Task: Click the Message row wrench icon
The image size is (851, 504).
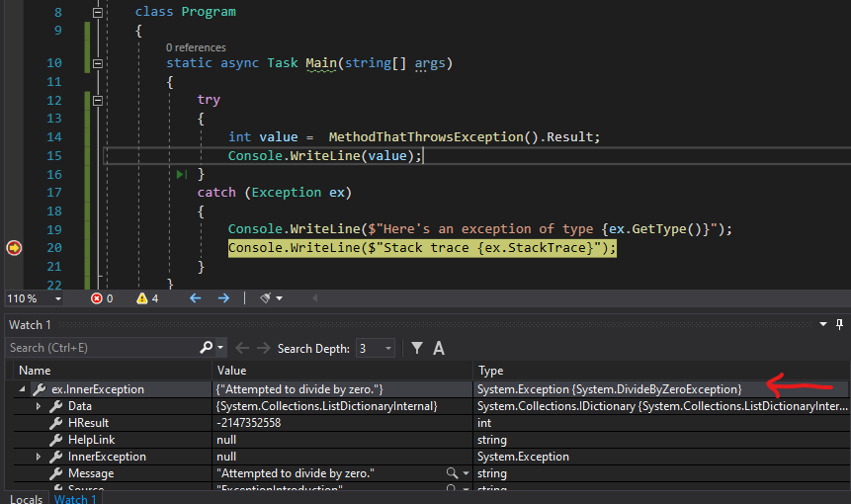Action: (55, 473)
